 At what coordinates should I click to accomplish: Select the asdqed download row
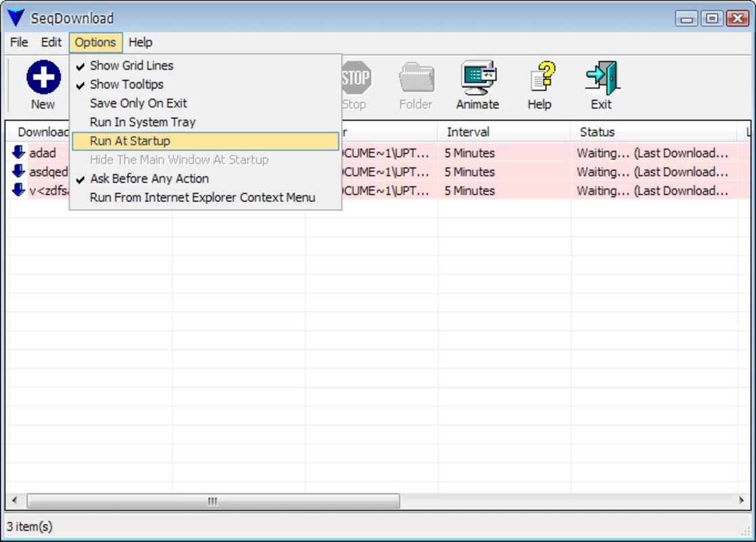click(x=378, y=171)
